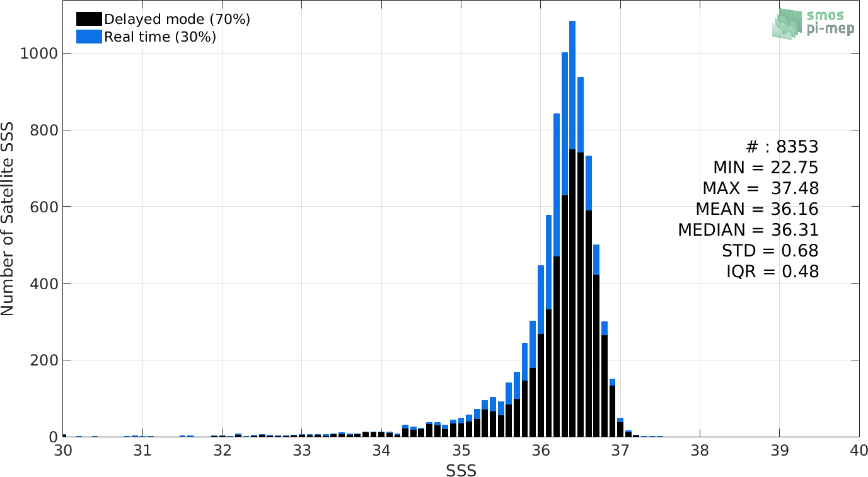
Task: Click the histogram bar at SSS 37.0
Action: [620, 427]
